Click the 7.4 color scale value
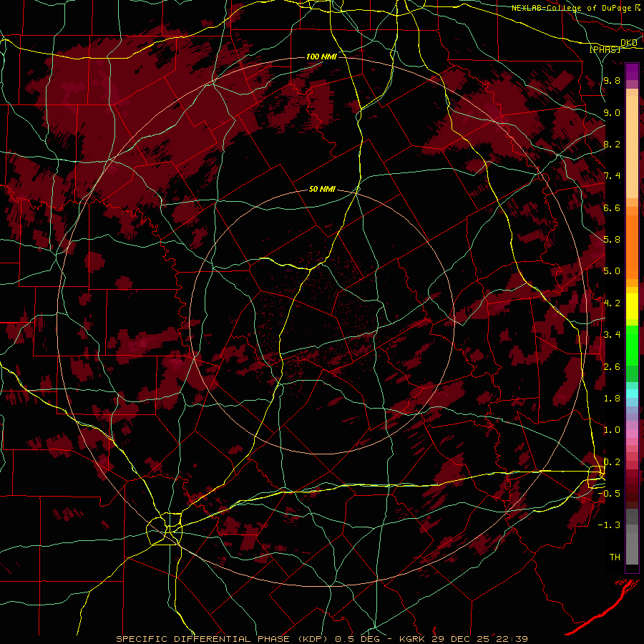 (x=612, y=176)
